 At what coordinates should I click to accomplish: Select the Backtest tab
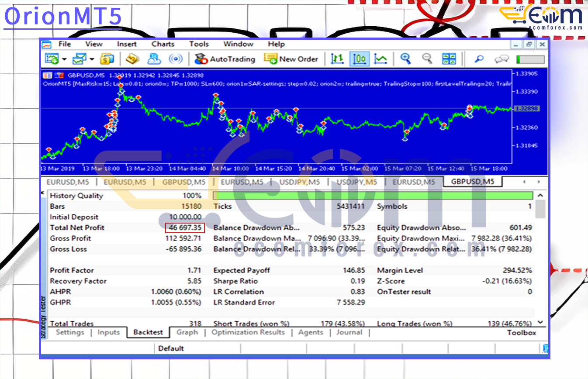pyautogui.click(x=148, y=332)
